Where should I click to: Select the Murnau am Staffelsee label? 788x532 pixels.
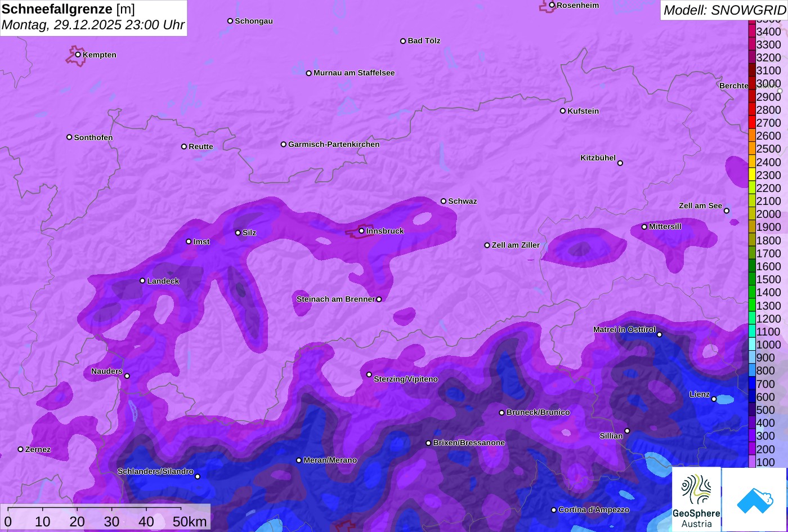(354, 73)
